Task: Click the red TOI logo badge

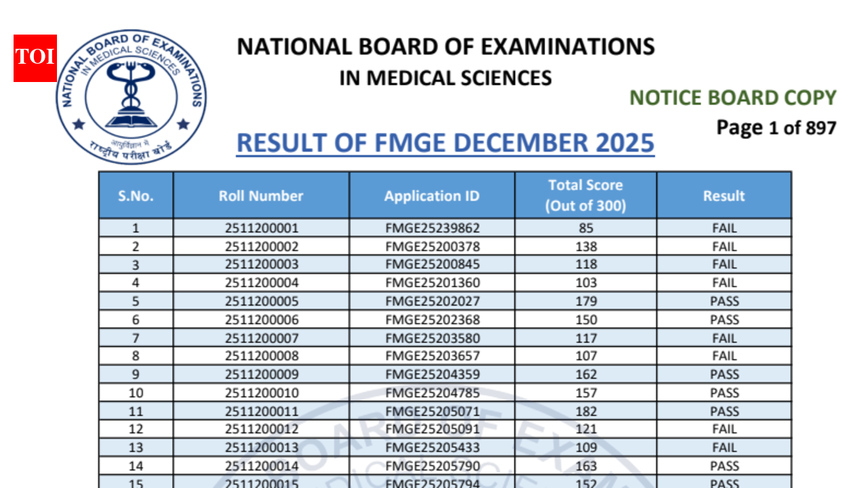Action: coord(35,58)
